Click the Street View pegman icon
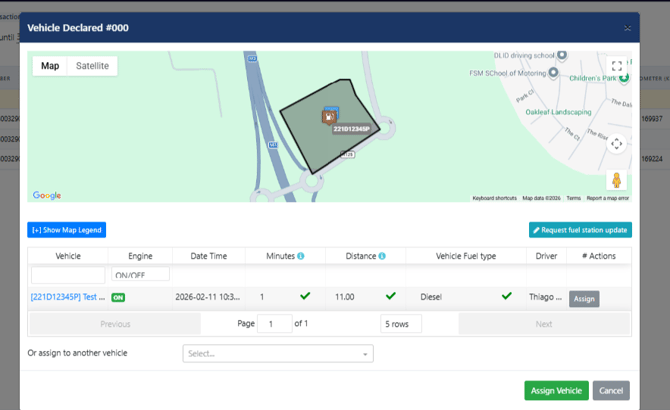Image resolution: width=670 pixels, height=410 pixels. click(x=617, y=180)
